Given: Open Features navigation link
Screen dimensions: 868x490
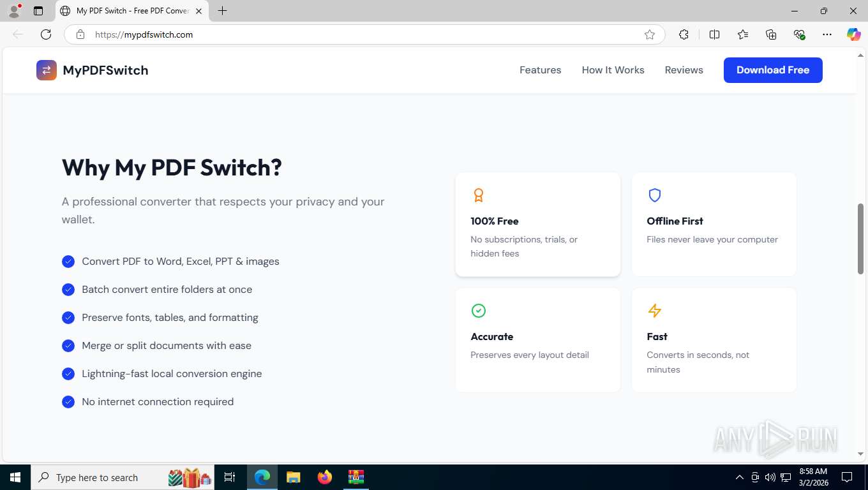Looking at the screenshot, I should 541,70.
